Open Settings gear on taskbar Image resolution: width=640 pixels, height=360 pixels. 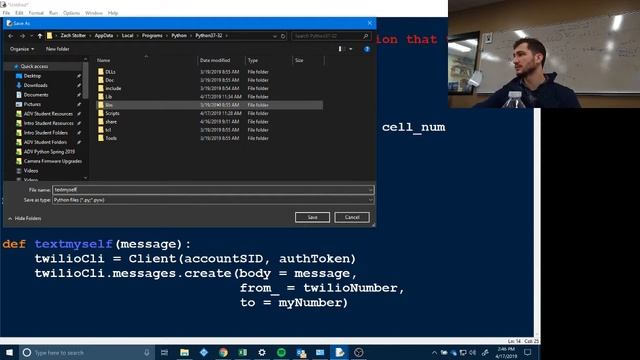(x=262, y=352)
